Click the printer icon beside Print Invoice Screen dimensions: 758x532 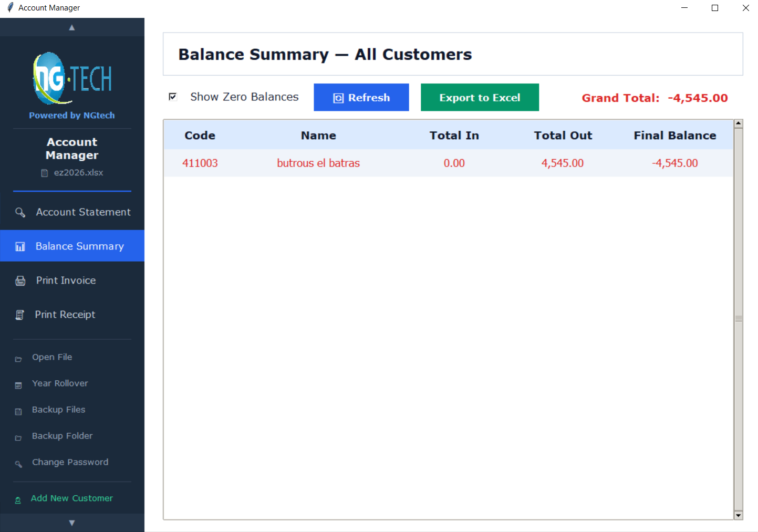pos(20,281)
